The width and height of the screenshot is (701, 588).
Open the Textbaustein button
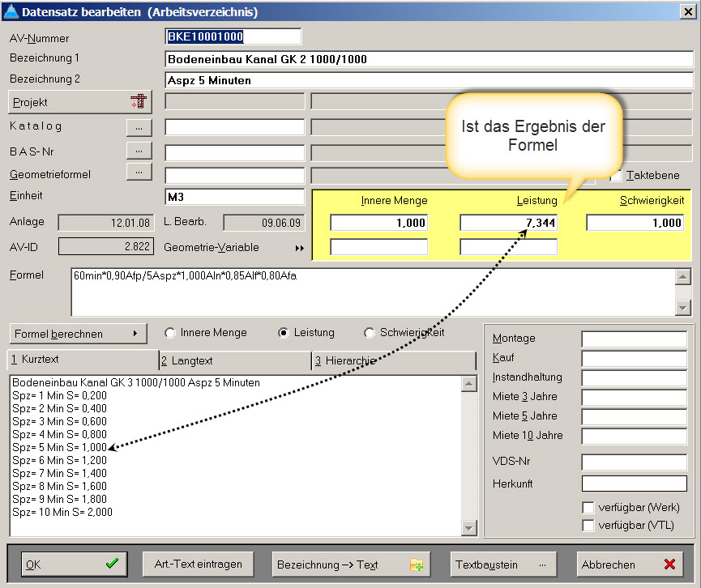click(506, 564)
